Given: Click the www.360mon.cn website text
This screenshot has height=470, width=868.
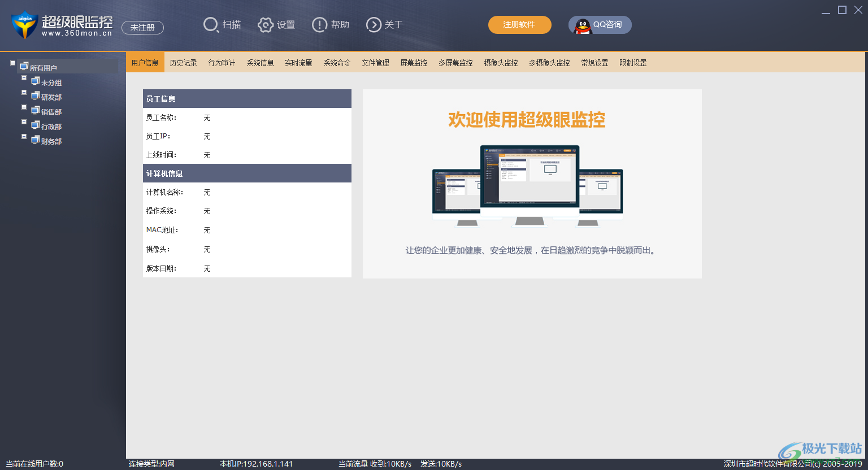Looking at the screenshot, I should point(77,33).
